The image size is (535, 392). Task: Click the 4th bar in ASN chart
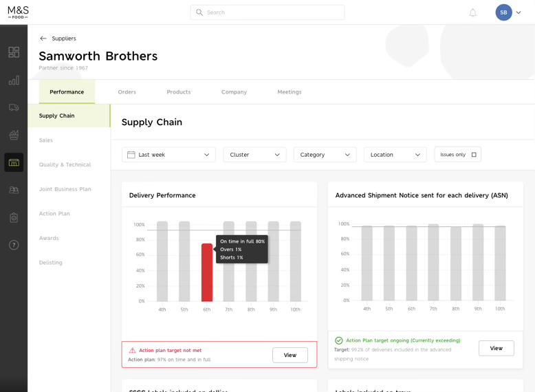coord(367,263)
